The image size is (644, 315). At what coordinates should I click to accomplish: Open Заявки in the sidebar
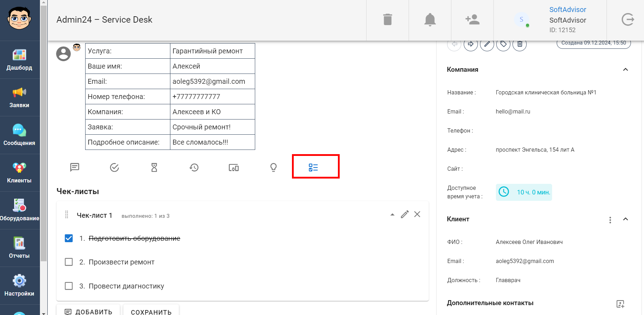click(19, 97)
